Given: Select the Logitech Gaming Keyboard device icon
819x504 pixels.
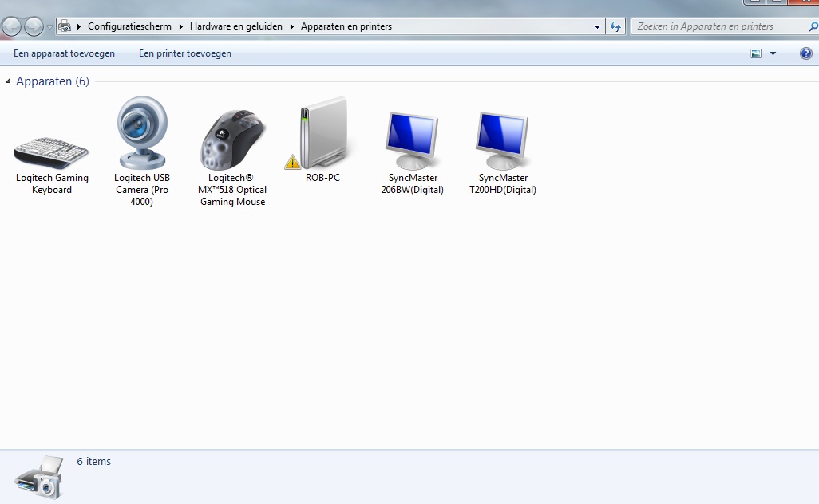Looking at the screenshot, I should (x=51, y=152).
